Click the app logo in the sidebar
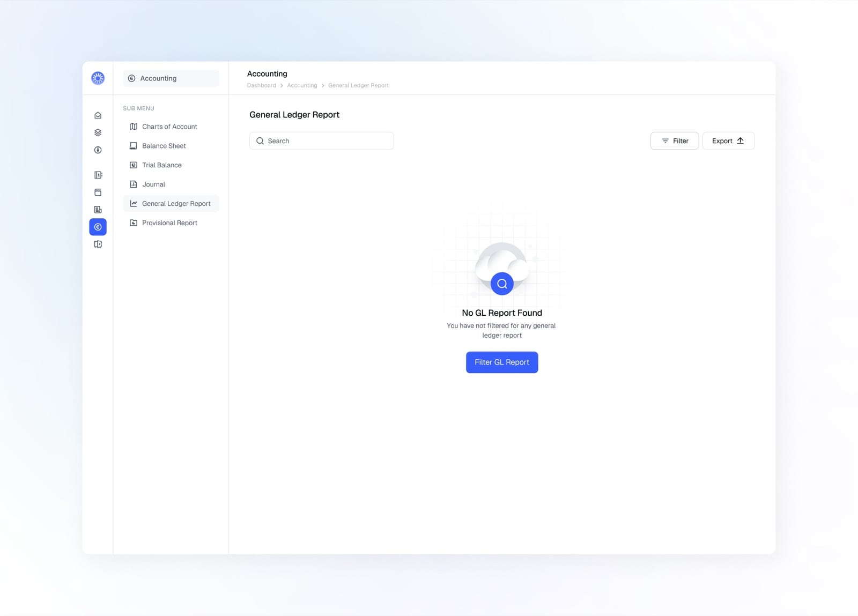 click(x=98, y=78)
